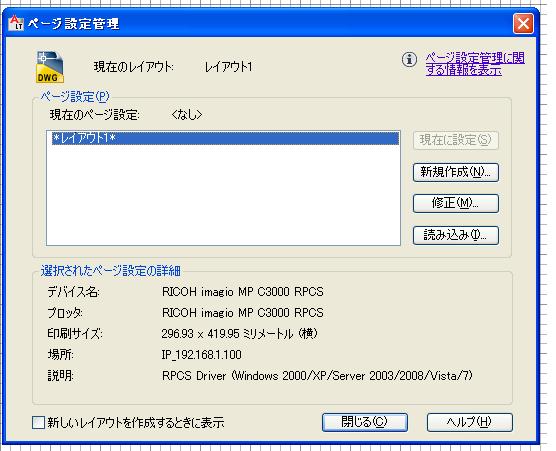
Task: Click the current layout name レイアウト1
Action: pos(228,67)
